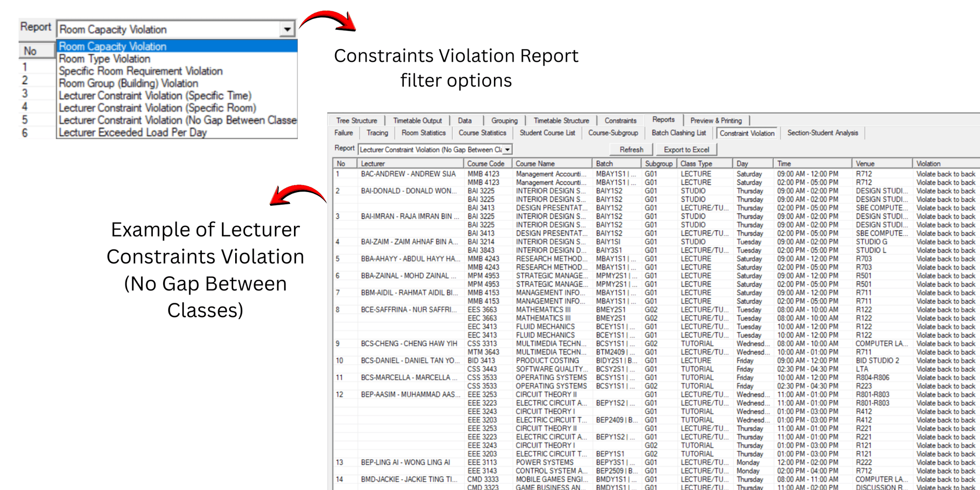Switch to the Tree Structure tab
The image size is (980, 490).
(x=357, y=121)
